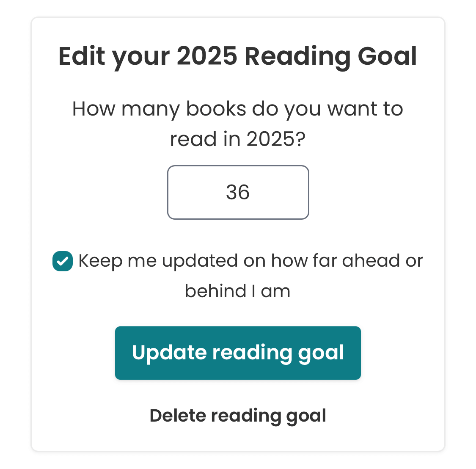476x469 pixels.
Task: Click the checkbox label text
Action: [x=250, y=260]
